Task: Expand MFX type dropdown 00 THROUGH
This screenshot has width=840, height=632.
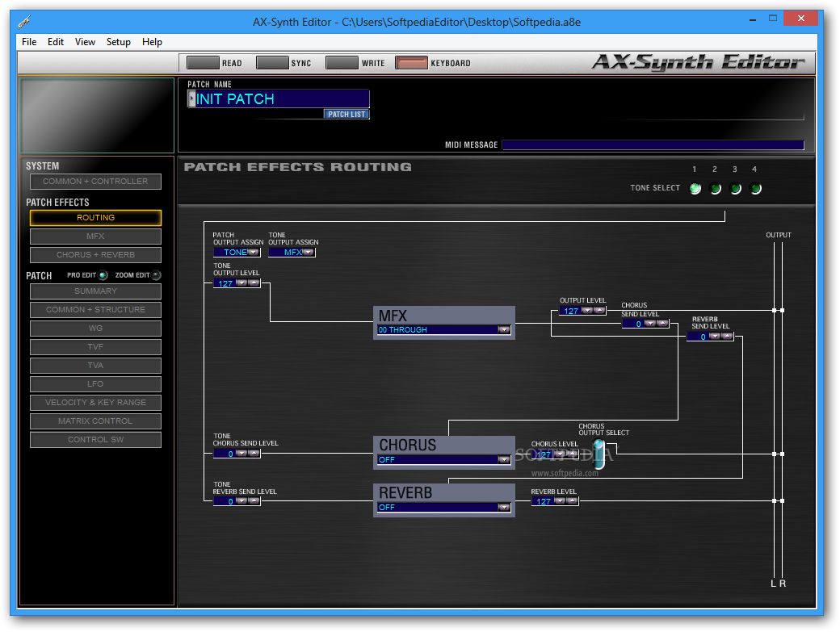Action: pos(503,329)
